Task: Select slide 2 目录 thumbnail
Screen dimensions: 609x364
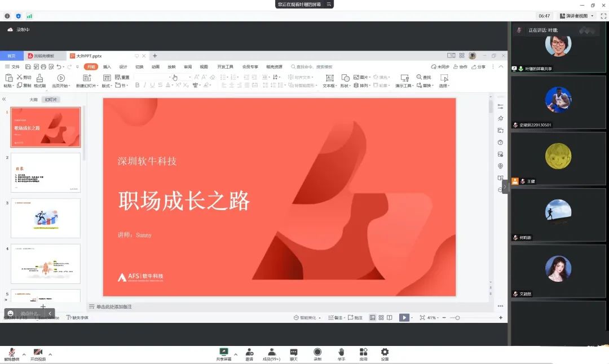Action: (46, 172)
